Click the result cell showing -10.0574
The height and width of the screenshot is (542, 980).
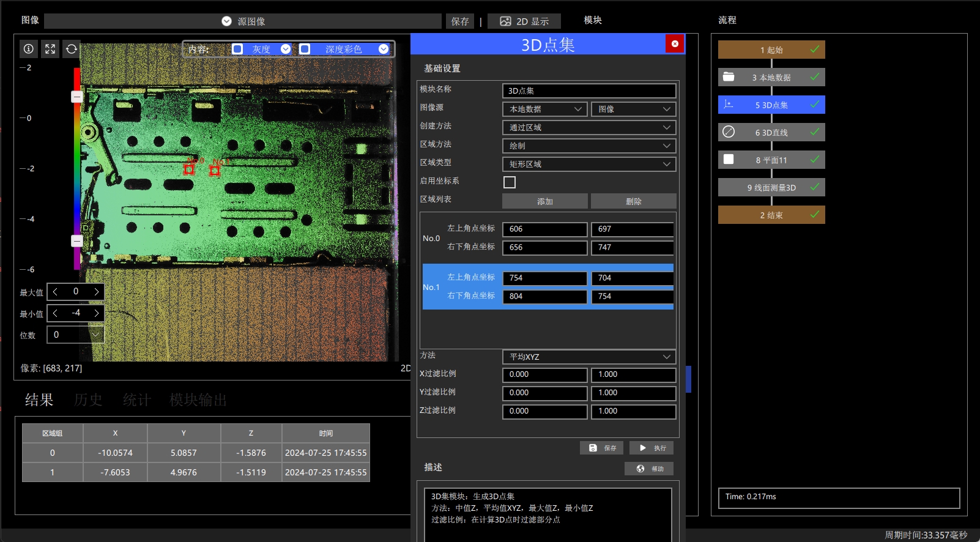click(115, 453)
